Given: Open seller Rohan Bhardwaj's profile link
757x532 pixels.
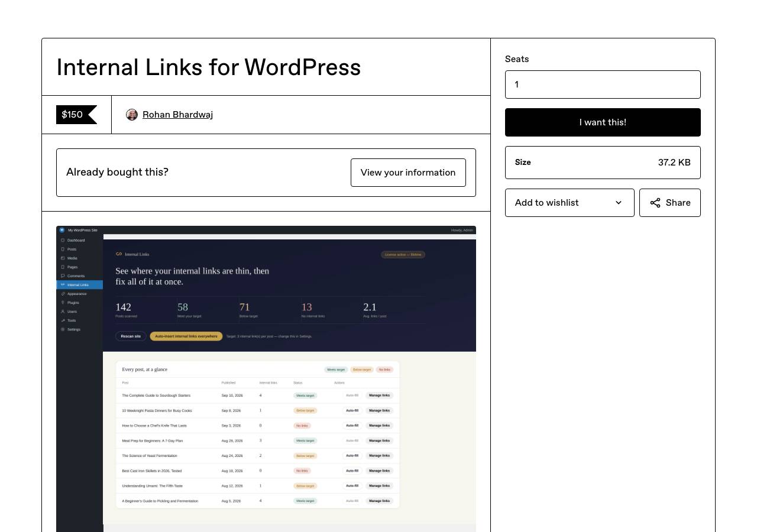Looking at the screenshot, I should [177, 115].
